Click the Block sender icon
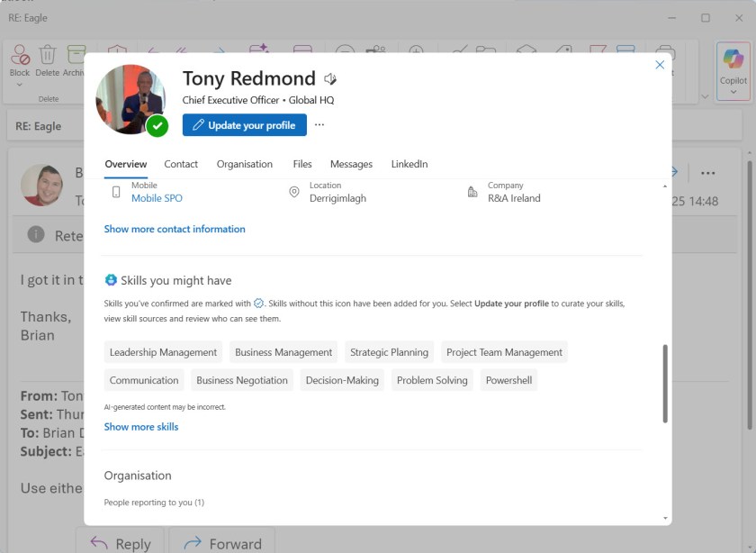The width and height of the screenshot is (756, 553). [x=20, y=56]
